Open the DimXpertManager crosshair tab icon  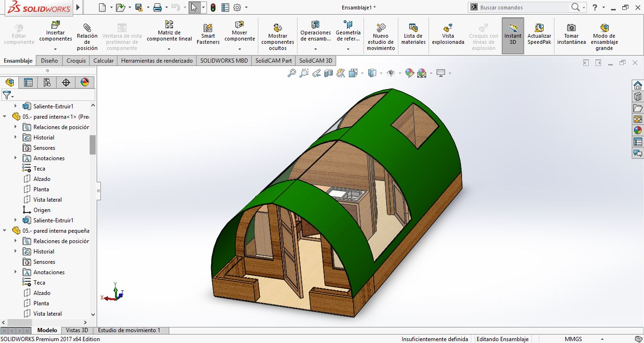(x=66, y=82)
